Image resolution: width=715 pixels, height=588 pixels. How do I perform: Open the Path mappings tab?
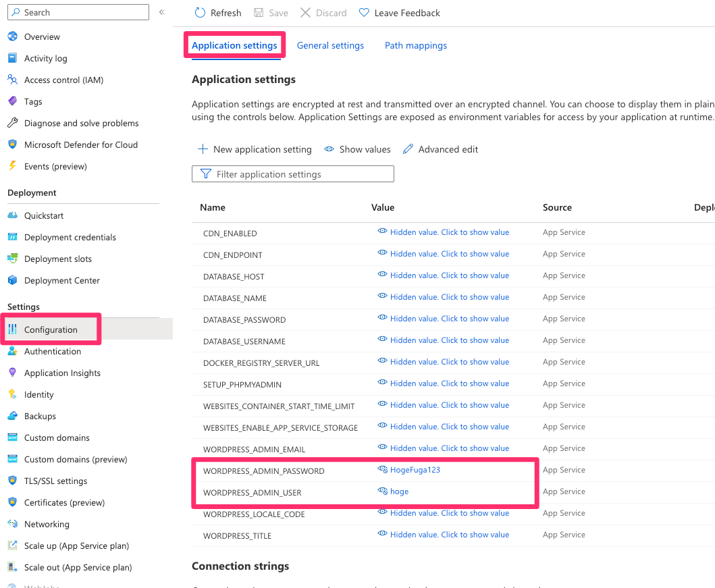click(x=416, y=45)
